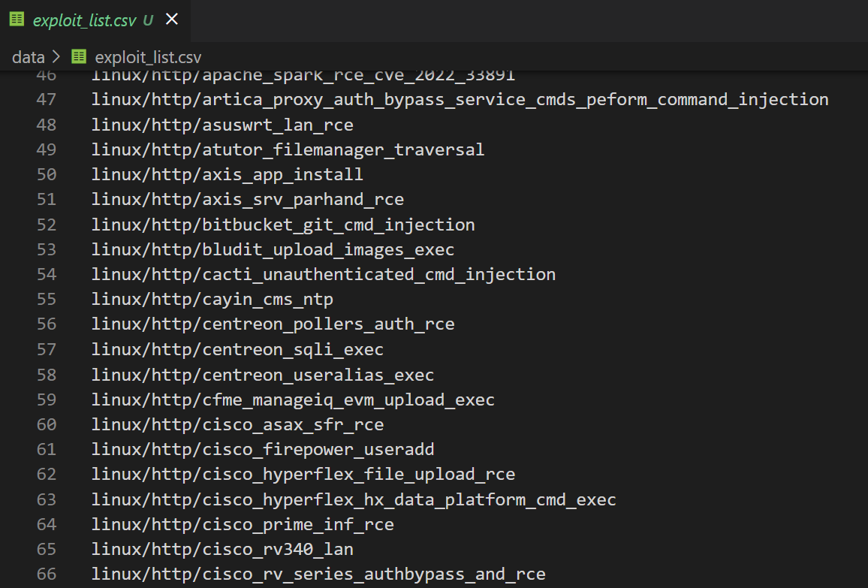Click the cisco_hyperflex_file_upload_rce text
The image size is (868, 588).
pos(300,474)
